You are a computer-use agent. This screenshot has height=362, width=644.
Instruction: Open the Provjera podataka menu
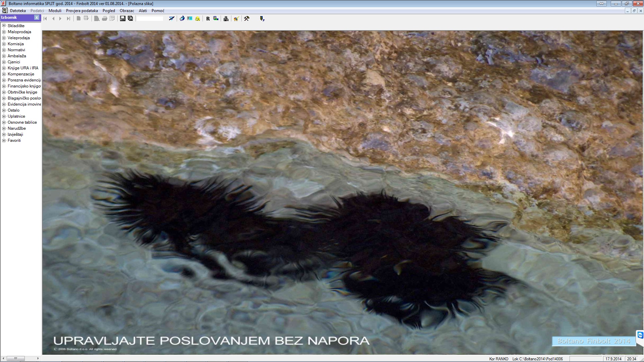tap(82, 11)
